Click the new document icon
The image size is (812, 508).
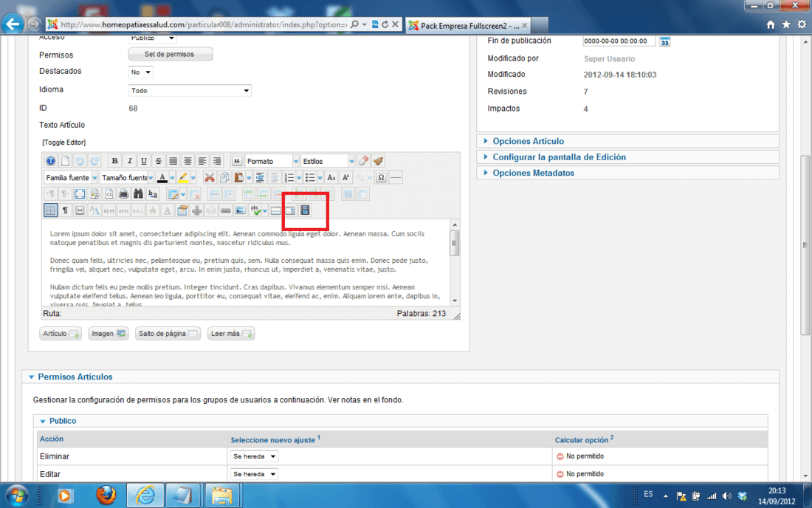coord(65,161)
